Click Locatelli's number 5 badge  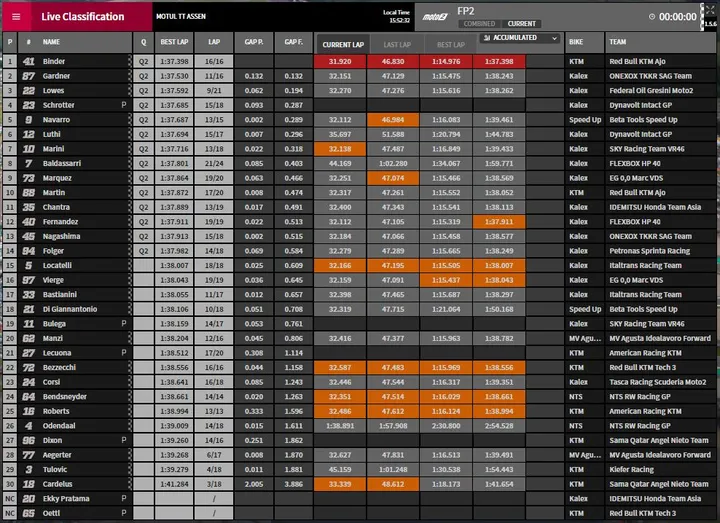(x=28, y=265)
